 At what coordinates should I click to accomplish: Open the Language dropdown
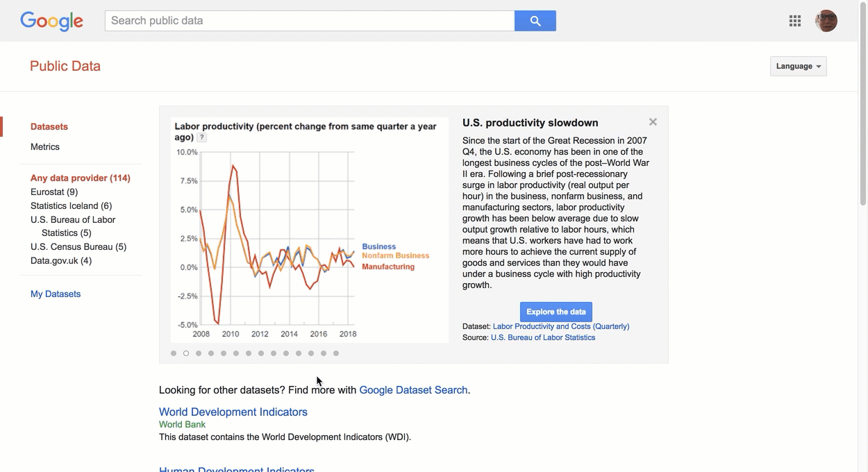(798, 66)
